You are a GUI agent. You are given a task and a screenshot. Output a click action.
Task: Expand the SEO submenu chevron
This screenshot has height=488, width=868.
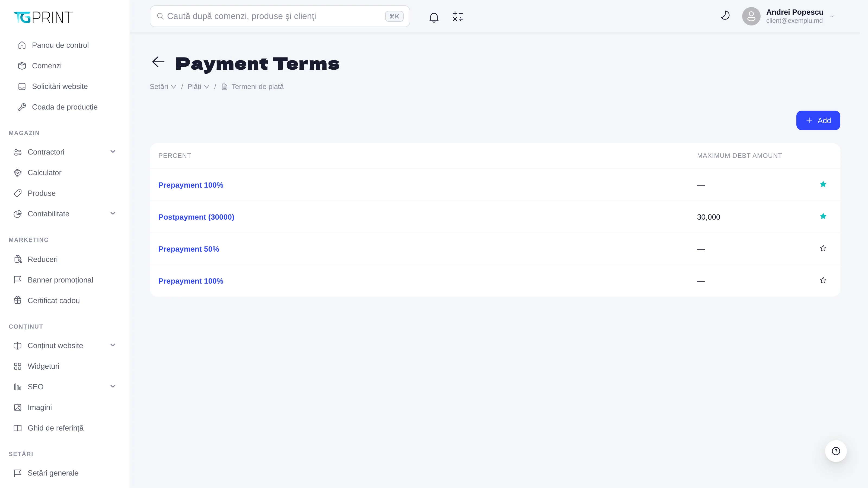(113, 386)
